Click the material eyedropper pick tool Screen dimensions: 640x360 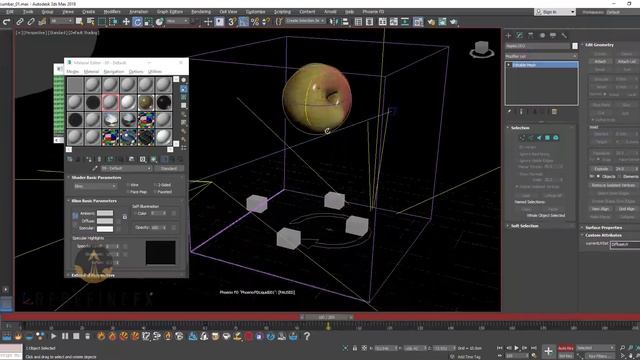[x=95, y=168]
